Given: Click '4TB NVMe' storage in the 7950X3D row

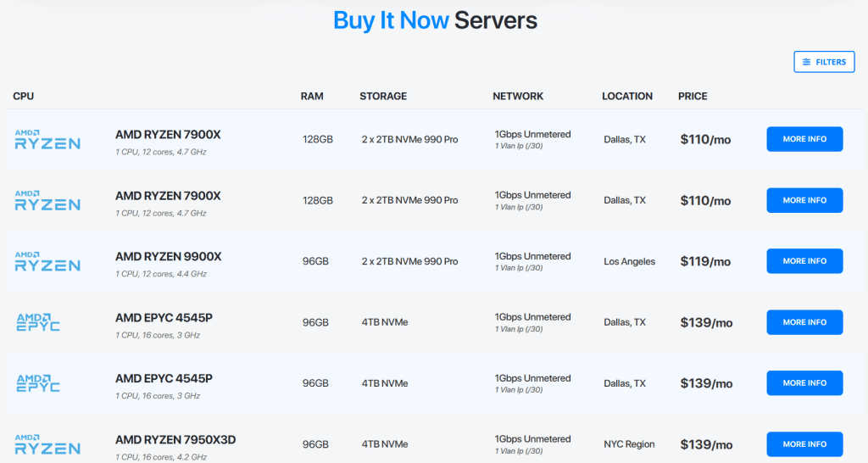Looking at the screenshot, I should click(385, 444).
